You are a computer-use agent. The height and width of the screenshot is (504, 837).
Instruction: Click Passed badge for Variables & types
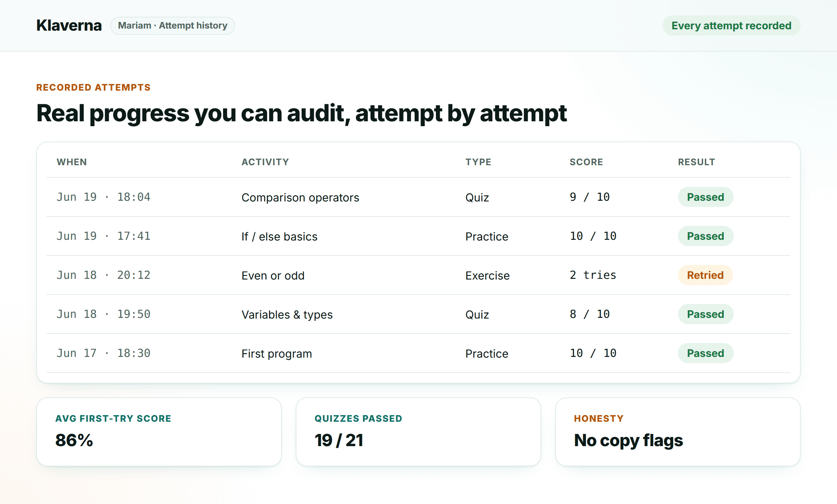tap(706, 314)
